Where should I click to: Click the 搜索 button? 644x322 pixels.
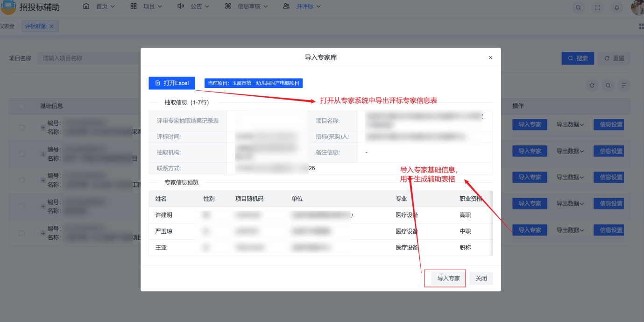click(x=578, y=58)
